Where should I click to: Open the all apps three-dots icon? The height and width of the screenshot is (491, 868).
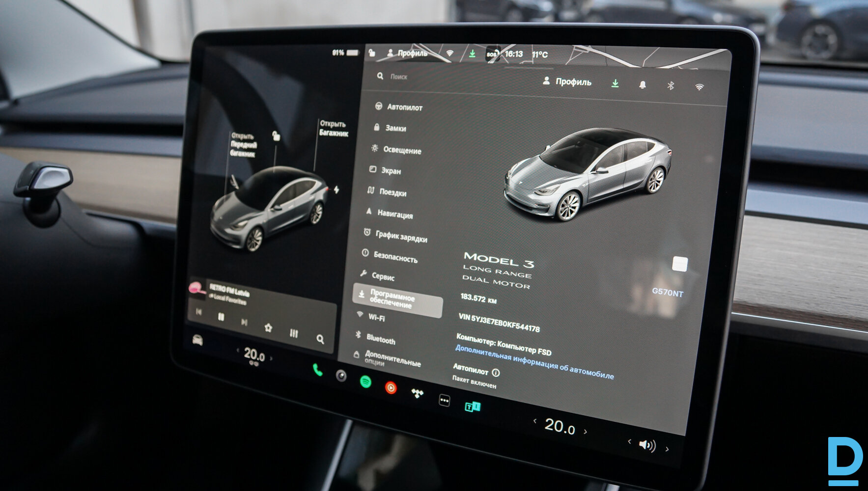(444, 400)
